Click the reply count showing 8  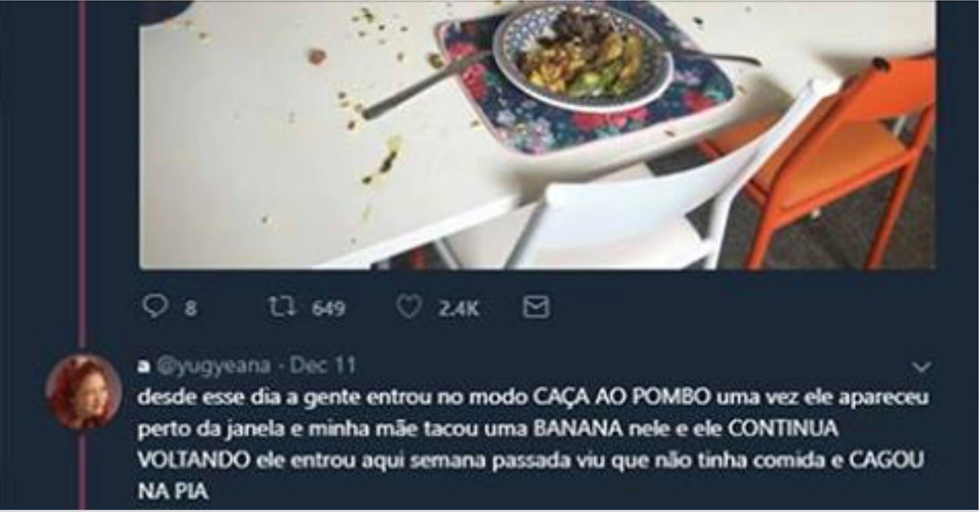190,308
